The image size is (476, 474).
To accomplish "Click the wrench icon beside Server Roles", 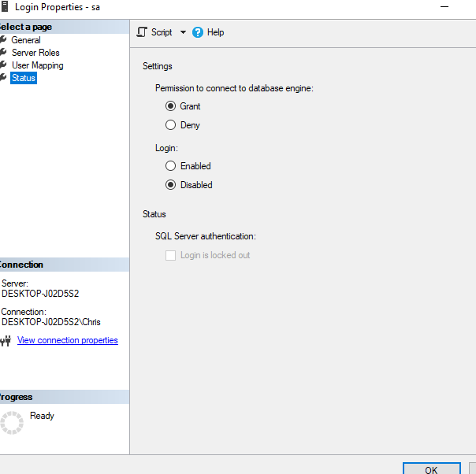I will click(3, 53).
